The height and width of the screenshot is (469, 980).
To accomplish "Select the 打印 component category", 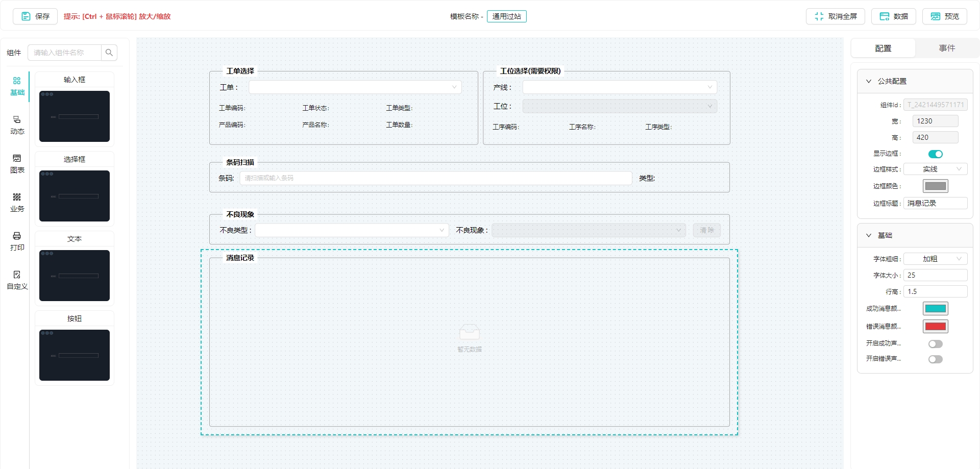I will [17, 241].
